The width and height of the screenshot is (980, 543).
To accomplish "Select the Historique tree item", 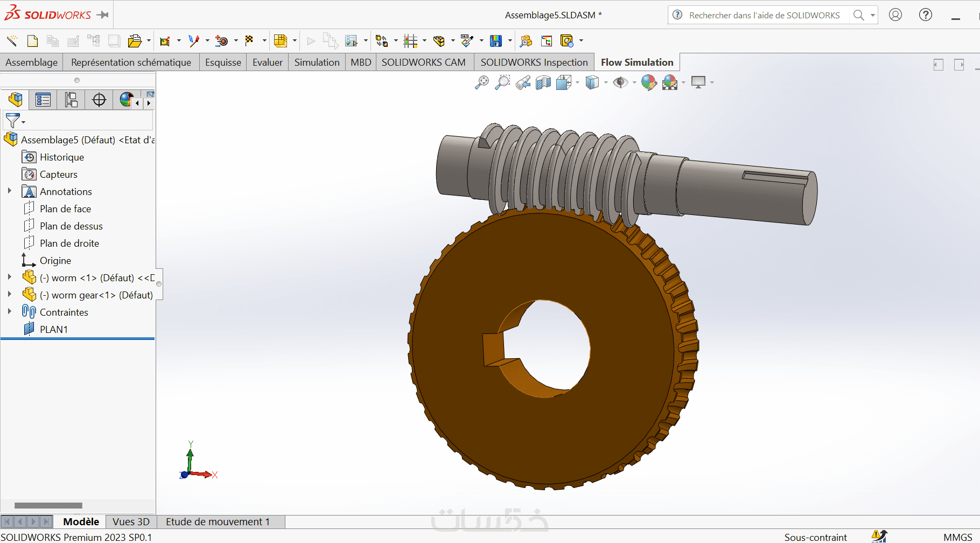I will tap(62, 157).
